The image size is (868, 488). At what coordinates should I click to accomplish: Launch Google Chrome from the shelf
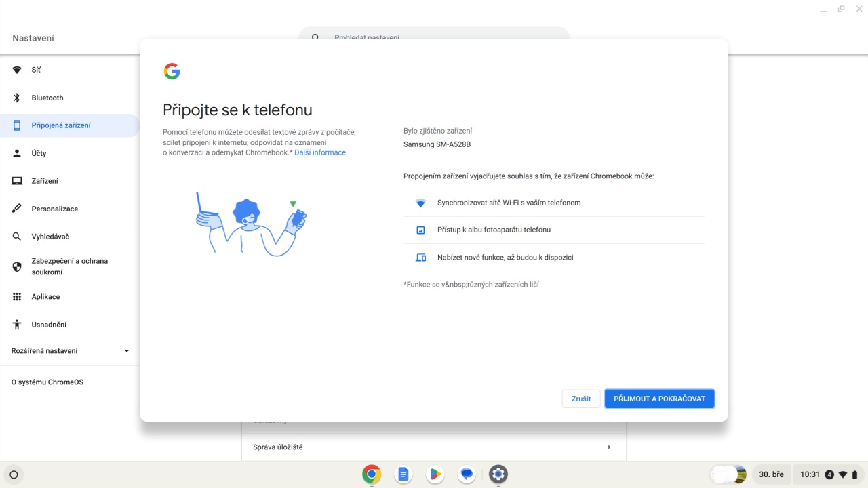tap(371, 474)
